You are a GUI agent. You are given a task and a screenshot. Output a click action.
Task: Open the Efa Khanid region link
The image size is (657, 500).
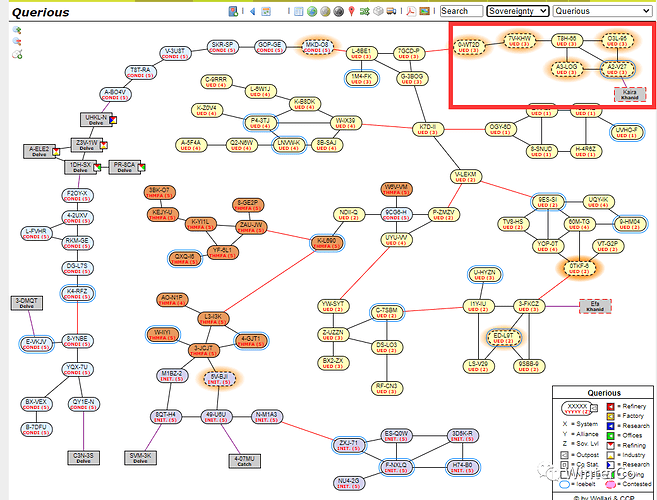click(593, 305)
